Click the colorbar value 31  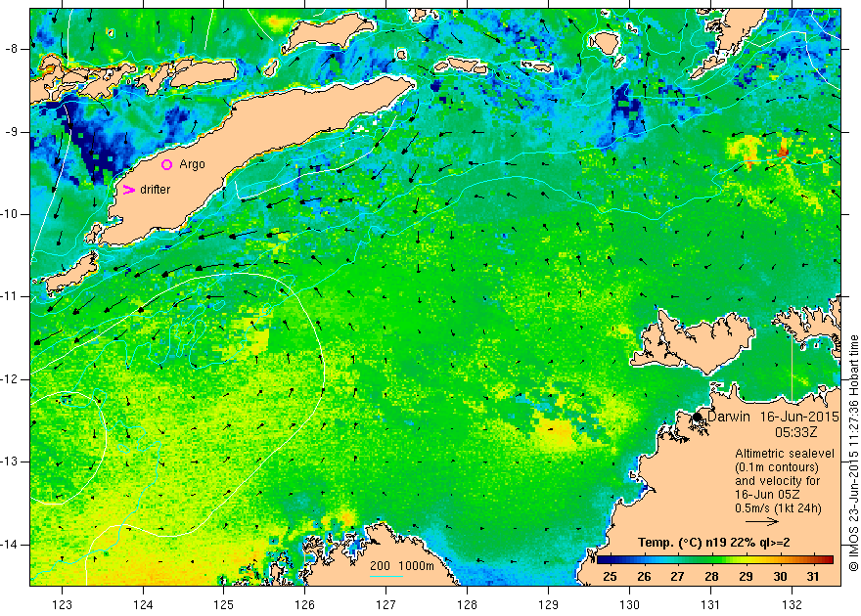click(813, 577)
